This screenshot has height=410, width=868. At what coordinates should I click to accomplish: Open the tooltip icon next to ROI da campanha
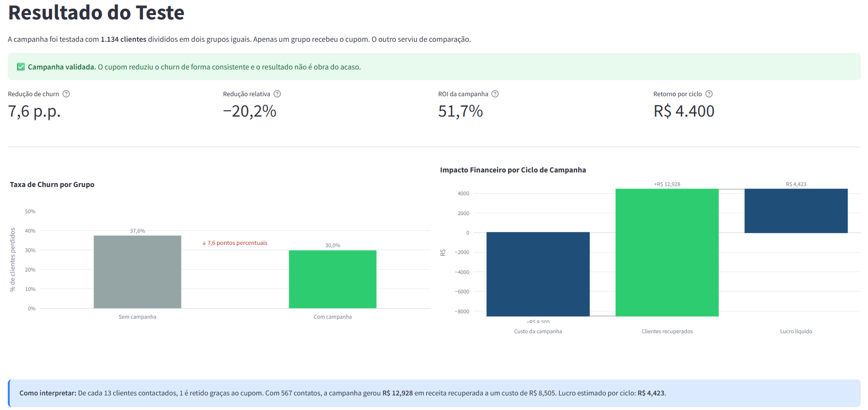tap(495, 94)
